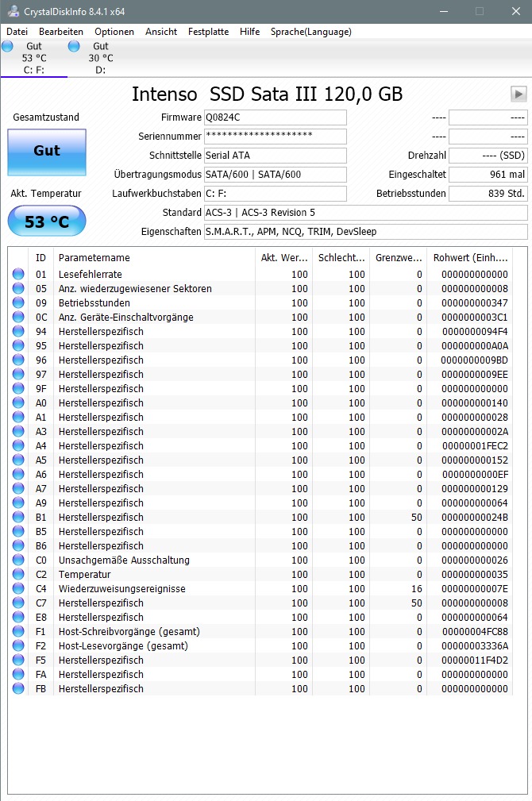
Task: Open the Festplatte menu
Action: tap(209, 32)
